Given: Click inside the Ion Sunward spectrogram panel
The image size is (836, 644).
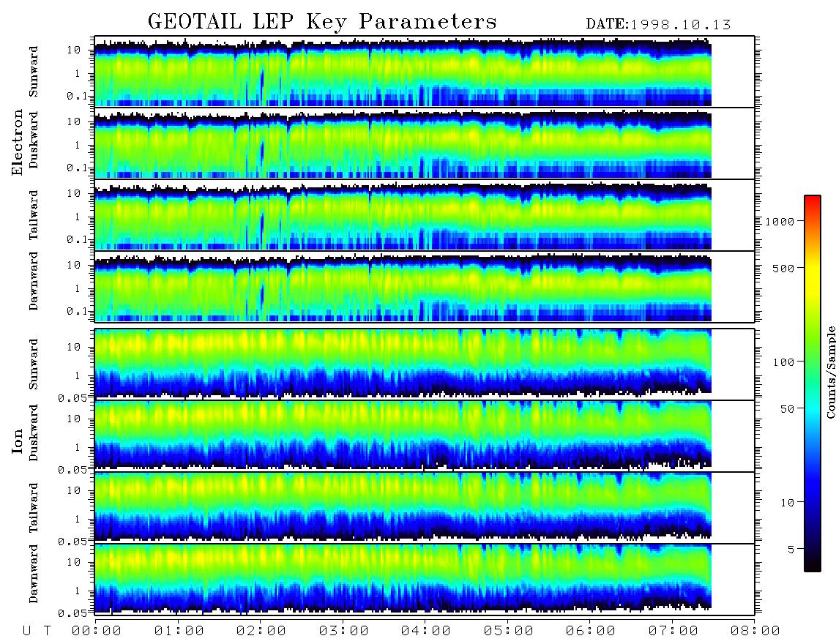Looking at the screenshot, I should pos(425,364).
